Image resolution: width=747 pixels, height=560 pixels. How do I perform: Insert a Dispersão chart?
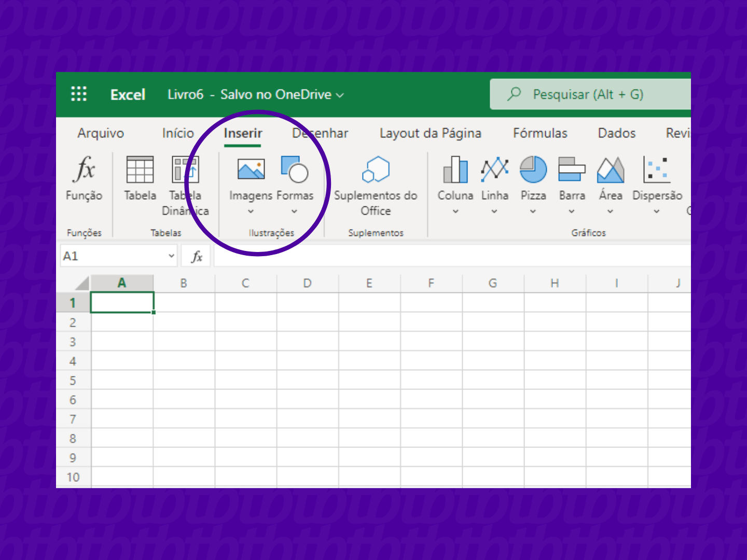coord(657,176)
